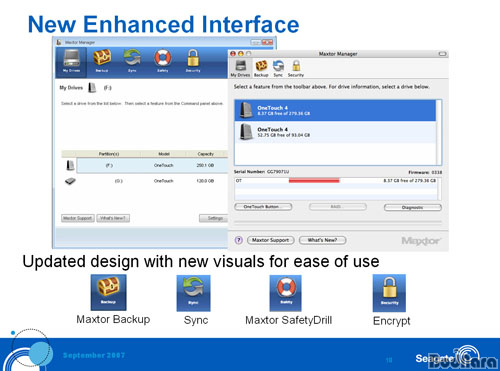Open Security padlock in Windows toolbar
The height and width of the screenshot is (371, 500).
coord(193,61)
